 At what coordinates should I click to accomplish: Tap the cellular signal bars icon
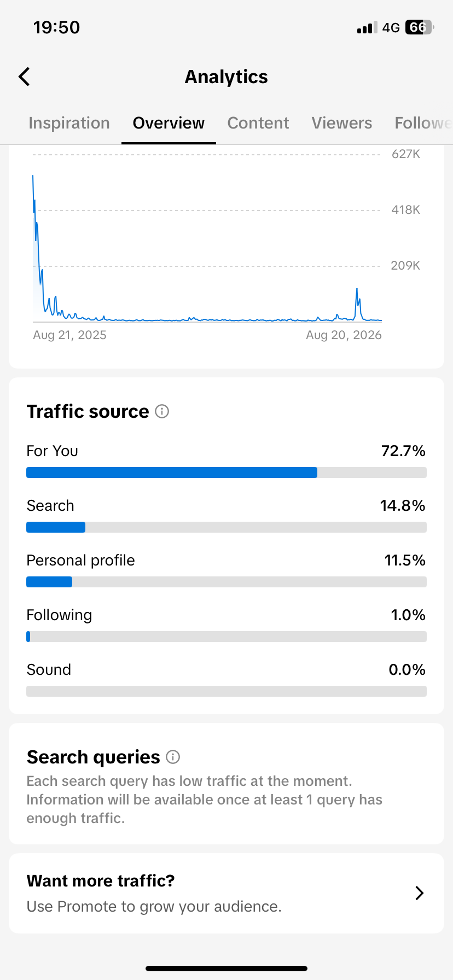click(x=367, y=28)
